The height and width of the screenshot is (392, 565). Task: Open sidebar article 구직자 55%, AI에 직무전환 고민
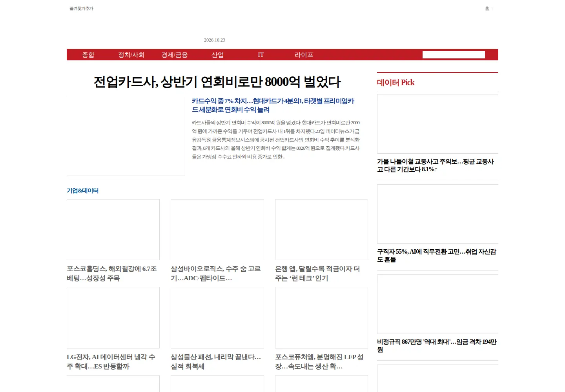click(x=437, y=256)
